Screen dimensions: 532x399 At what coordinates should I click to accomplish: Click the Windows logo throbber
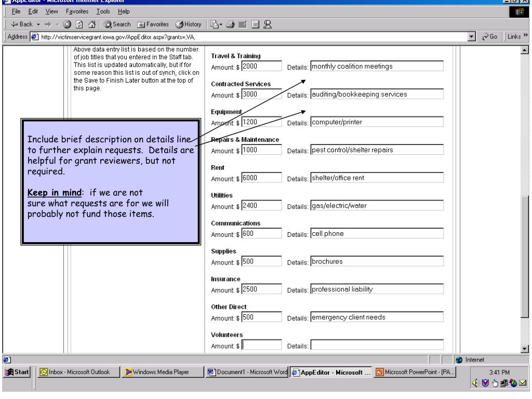point(519,12)
